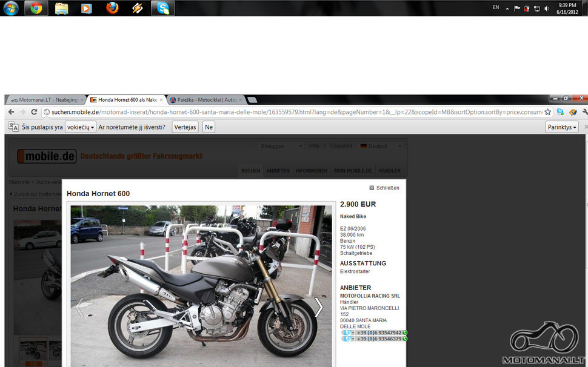
Task: Click the MOTOFOLLIA RACING SRL dealer name
Action: (x=370, y=296)
